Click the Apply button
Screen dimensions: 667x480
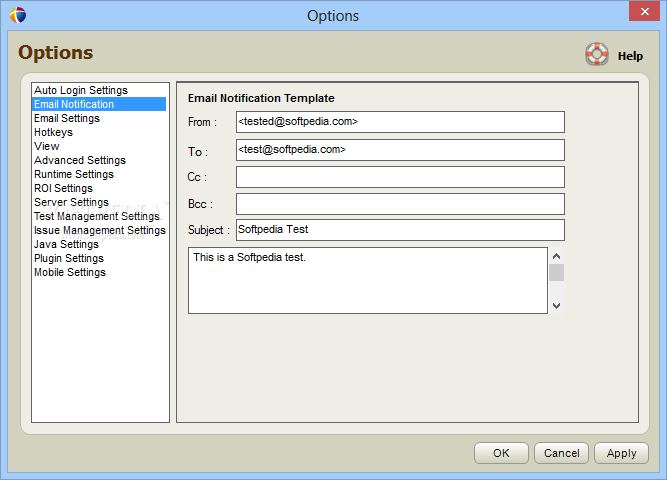pos(621,453)
